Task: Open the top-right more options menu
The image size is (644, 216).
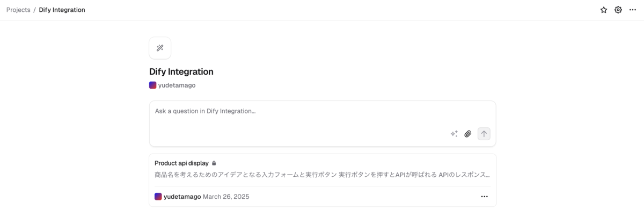Action: pyautogui.click(x=633, y=10)
